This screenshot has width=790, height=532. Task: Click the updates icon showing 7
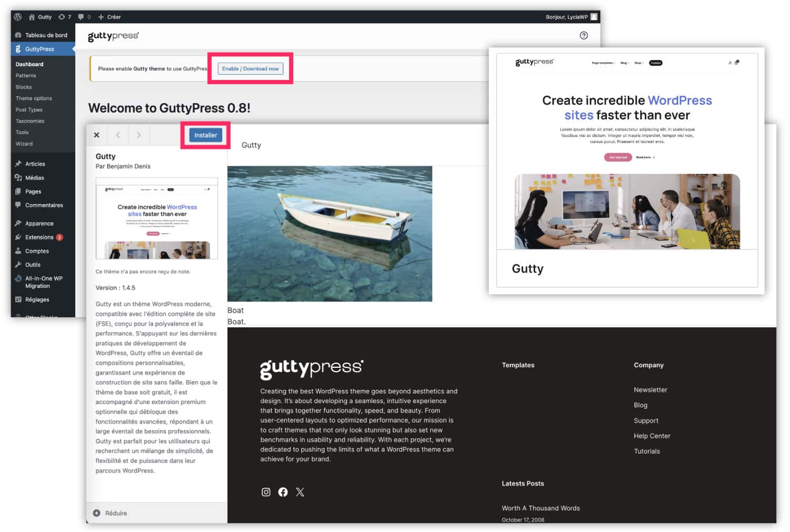coord(65,17)
